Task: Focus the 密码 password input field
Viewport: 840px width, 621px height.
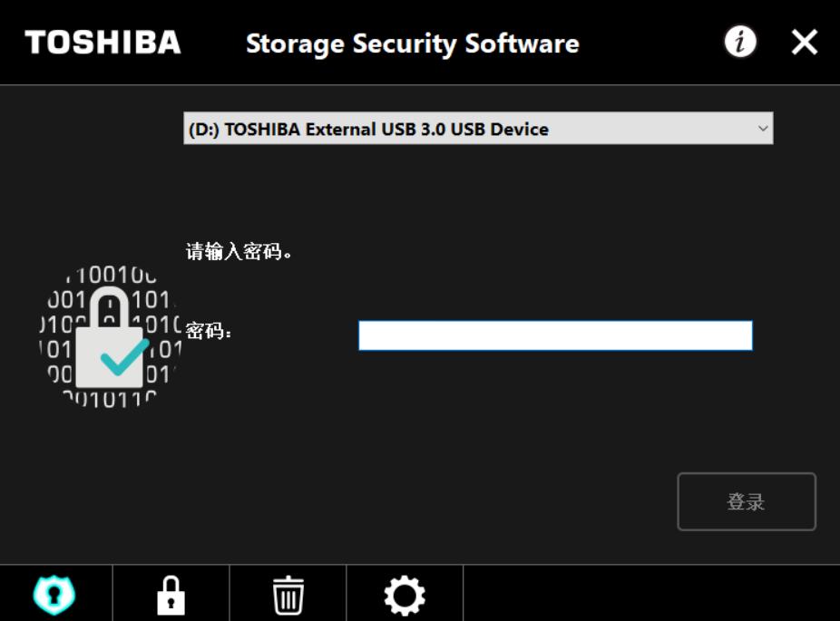Action: pos(555,335)
